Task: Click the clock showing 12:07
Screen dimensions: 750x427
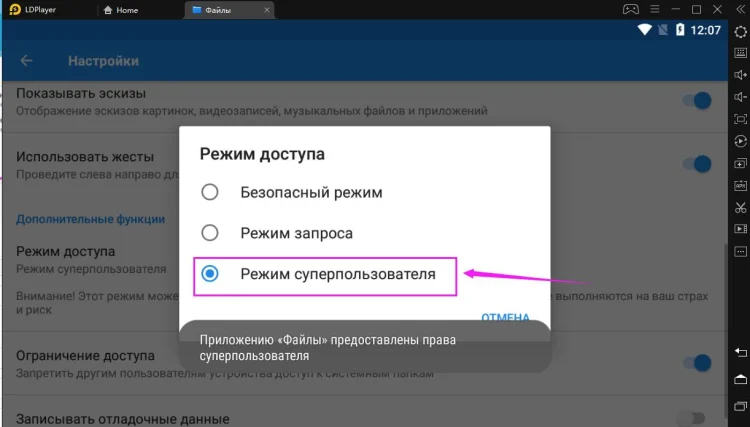Action: click(x=706, y=30)
